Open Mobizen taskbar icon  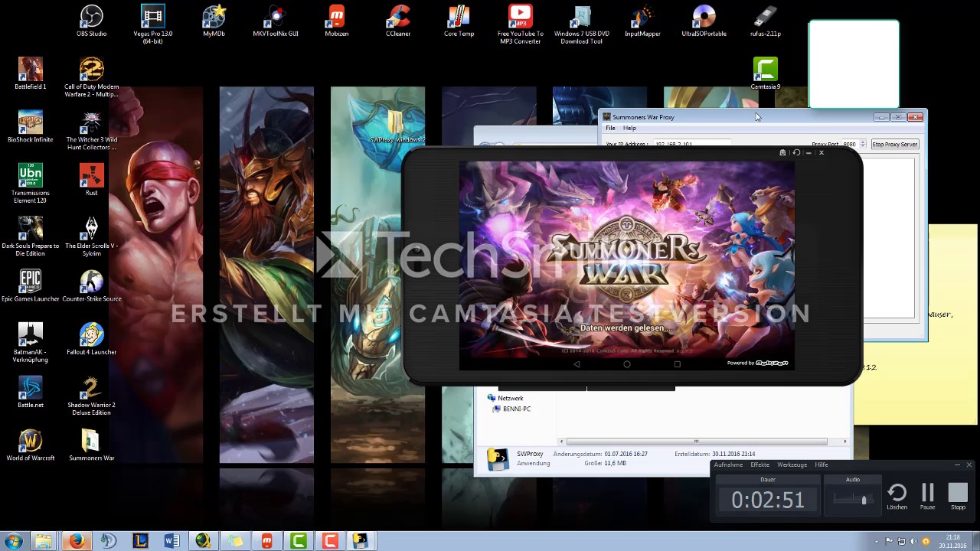[x=266, y=541]
